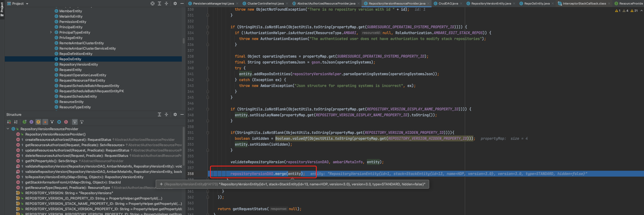Toggle Show Non-Public (lock) filter
This screenshot has height=215, width=644.
[x=45, y=122]
